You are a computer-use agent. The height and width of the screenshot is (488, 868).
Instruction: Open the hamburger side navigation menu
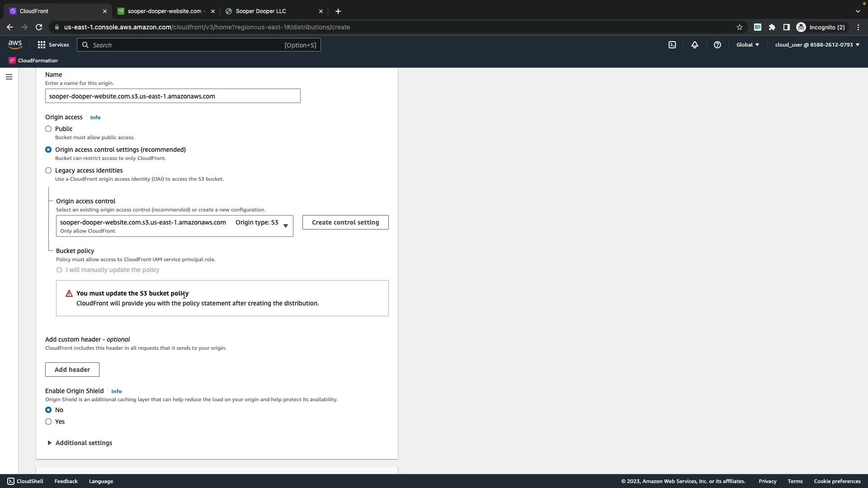coord(9,77)
